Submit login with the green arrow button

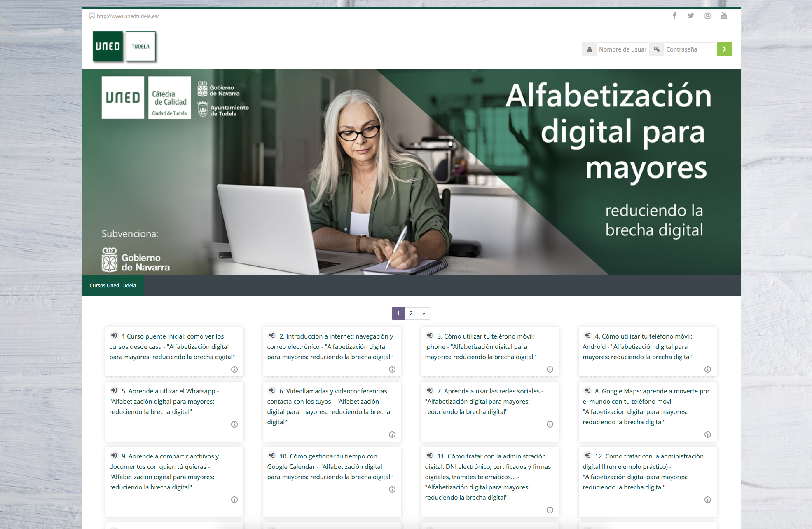coord(724,49)
